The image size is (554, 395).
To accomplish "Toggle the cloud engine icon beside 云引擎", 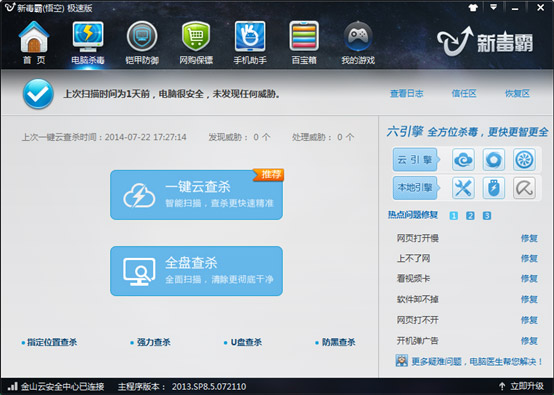I will click(x=463, y=160).
